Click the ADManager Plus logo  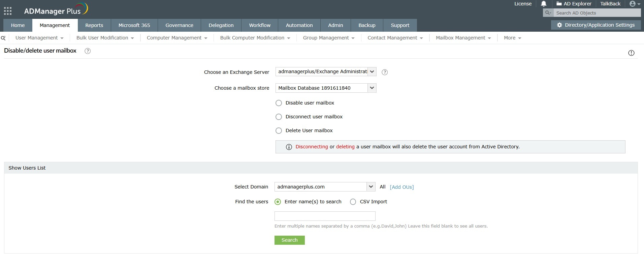click(x=56, y=9)
